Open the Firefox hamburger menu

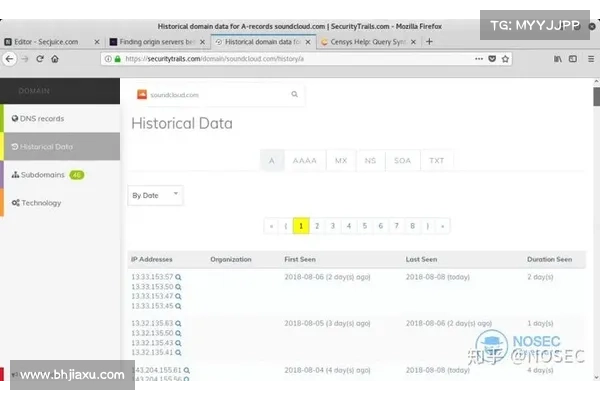[591, 59]
